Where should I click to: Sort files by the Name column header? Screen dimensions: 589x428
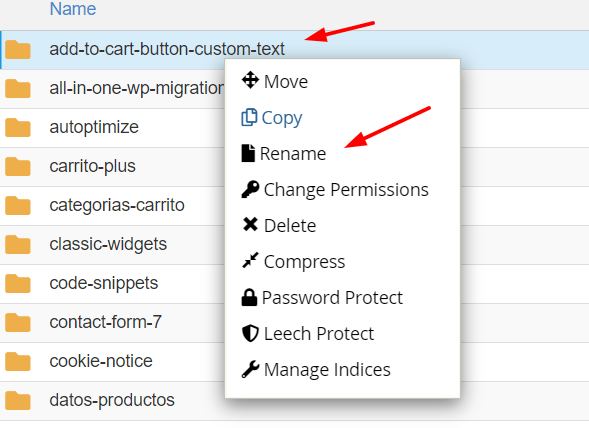click(73, 9)
